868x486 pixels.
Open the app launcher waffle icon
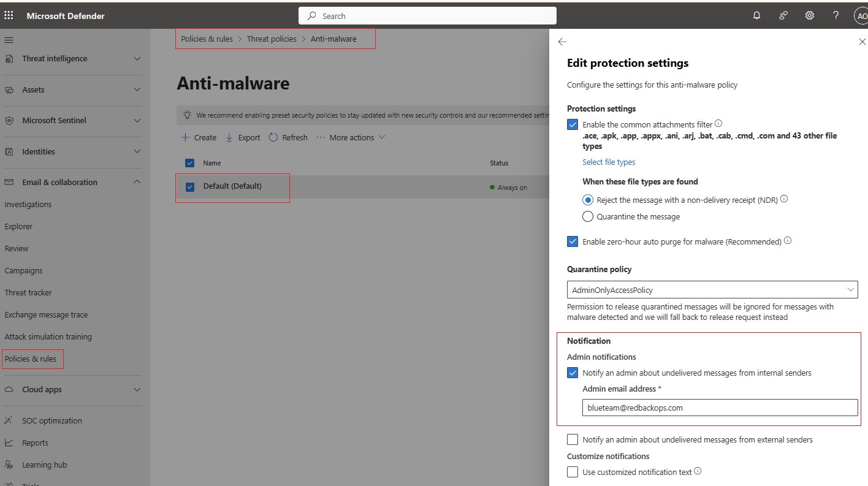point(9,16)
